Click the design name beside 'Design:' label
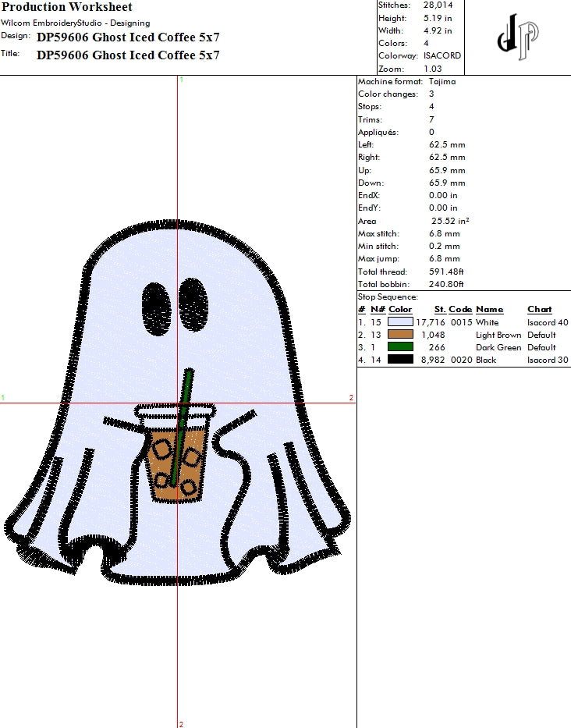This screenshot has width=571, height=728. pyautogui.click(x=128, y=37)
